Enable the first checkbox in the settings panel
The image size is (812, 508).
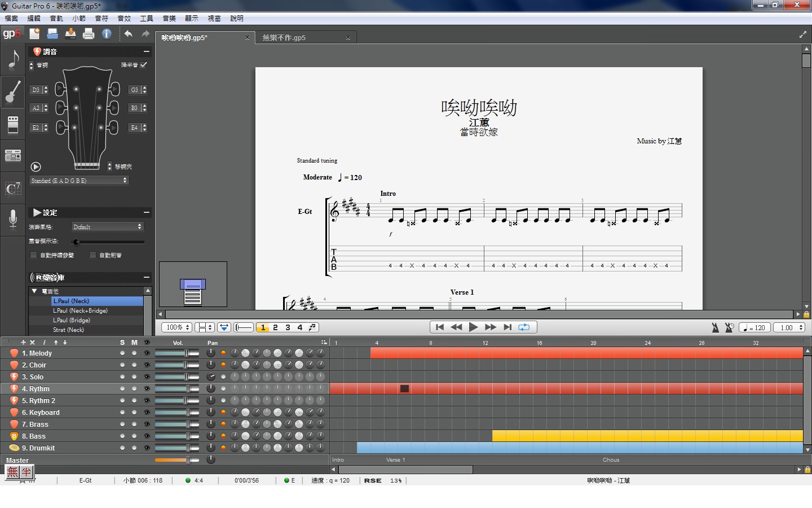33,255
